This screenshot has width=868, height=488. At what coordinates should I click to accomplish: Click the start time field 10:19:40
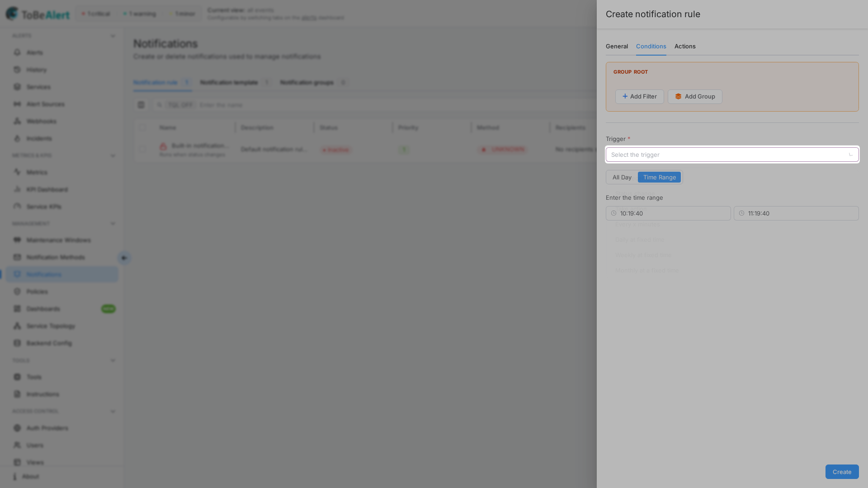click(x=668, y=213)
